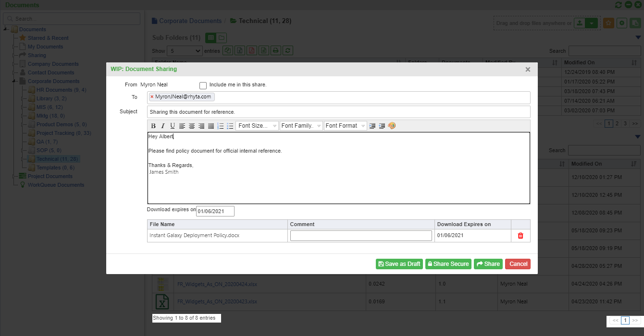Screen dimensions: 644x336
Task: Align message text to the right
Action: [201, 126]
